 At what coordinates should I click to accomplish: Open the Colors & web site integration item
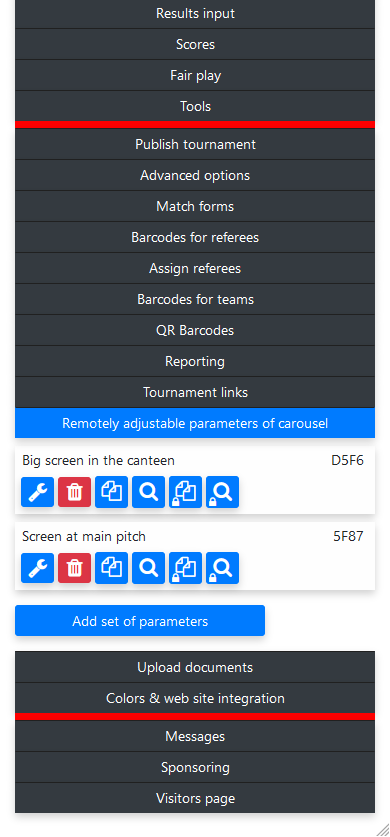click(x=195, y=698)
